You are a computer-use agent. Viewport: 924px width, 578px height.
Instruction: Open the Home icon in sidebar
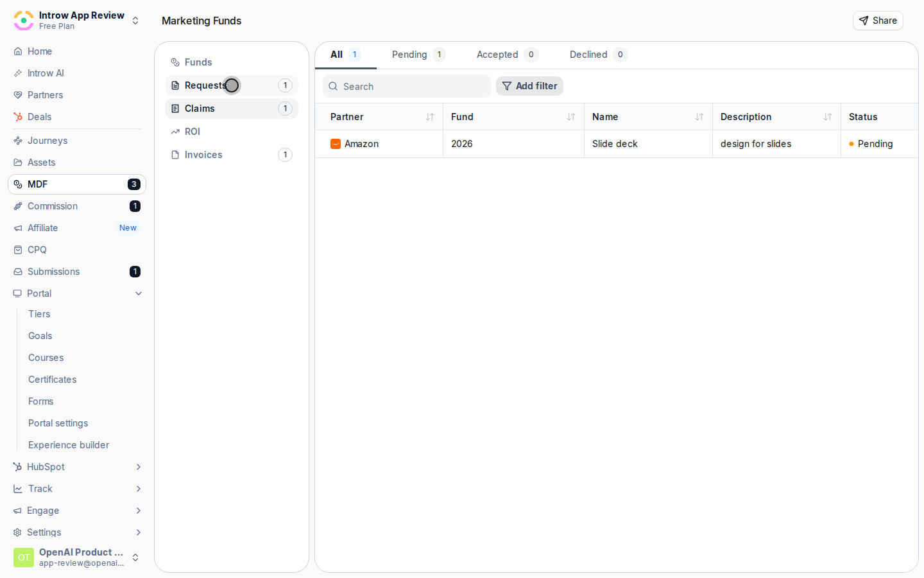(x=18, y=51)
